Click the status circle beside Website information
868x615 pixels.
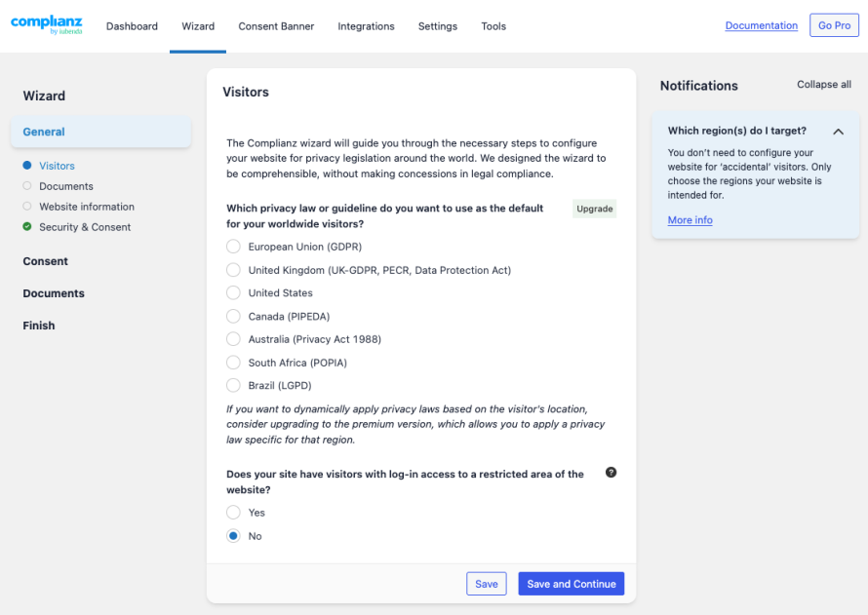pos(26,207)
